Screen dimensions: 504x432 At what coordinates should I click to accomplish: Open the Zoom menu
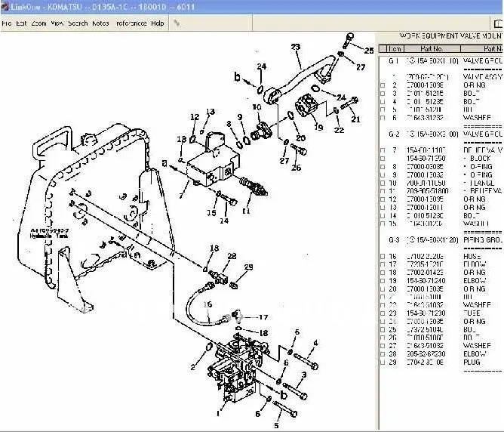tap(38, 23)
